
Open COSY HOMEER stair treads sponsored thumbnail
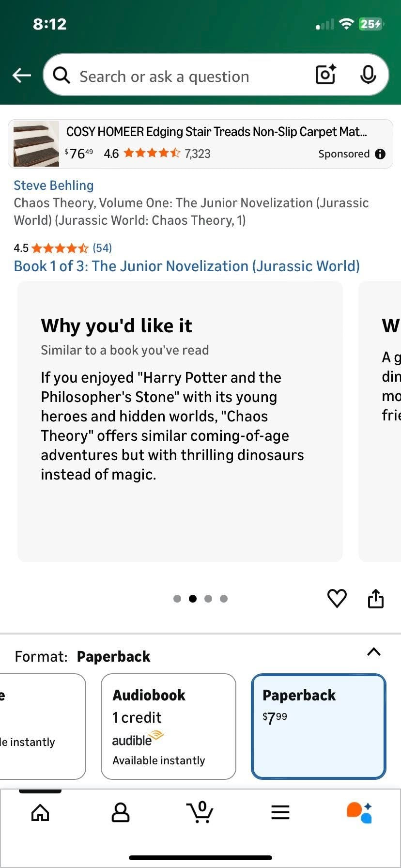point(36,144)
